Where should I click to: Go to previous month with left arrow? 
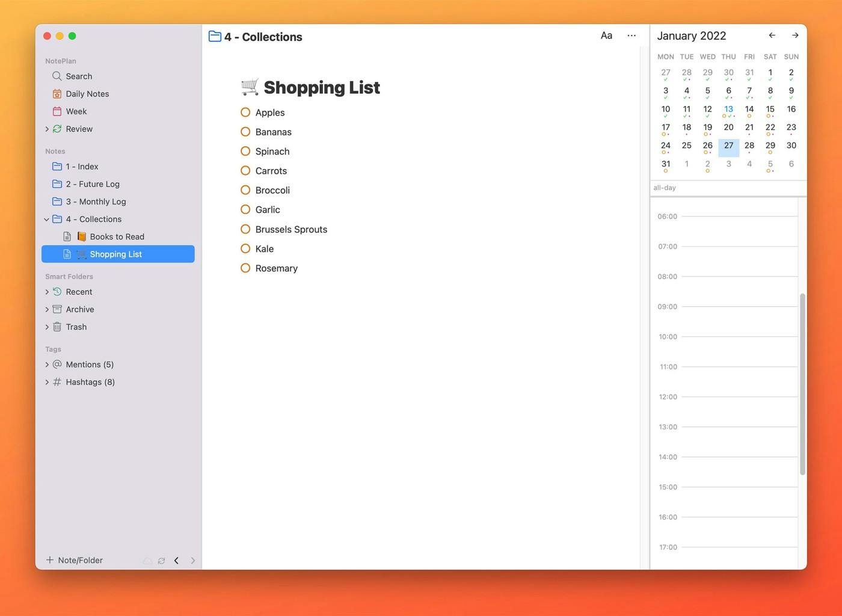click(772, 35)
